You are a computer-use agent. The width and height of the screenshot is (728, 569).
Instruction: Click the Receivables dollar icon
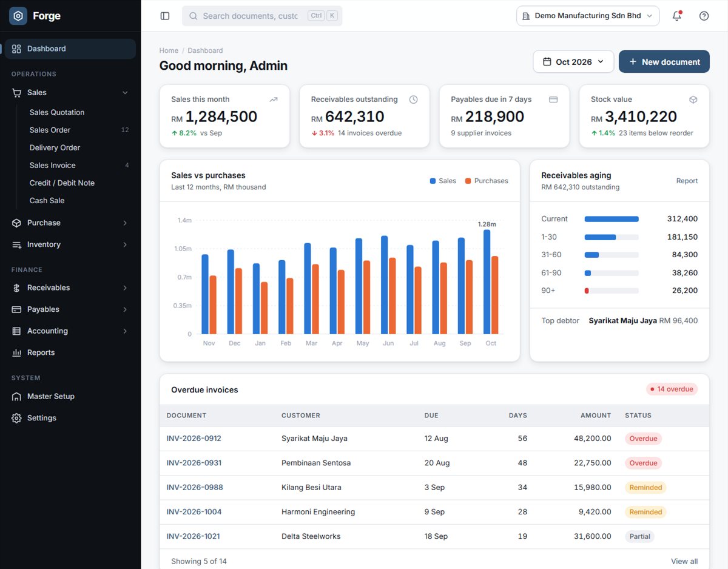(x=16, y=288)
